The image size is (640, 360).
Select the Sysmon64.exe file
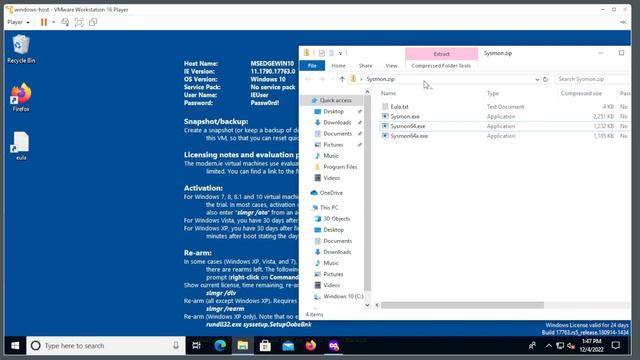click(408, 126)
